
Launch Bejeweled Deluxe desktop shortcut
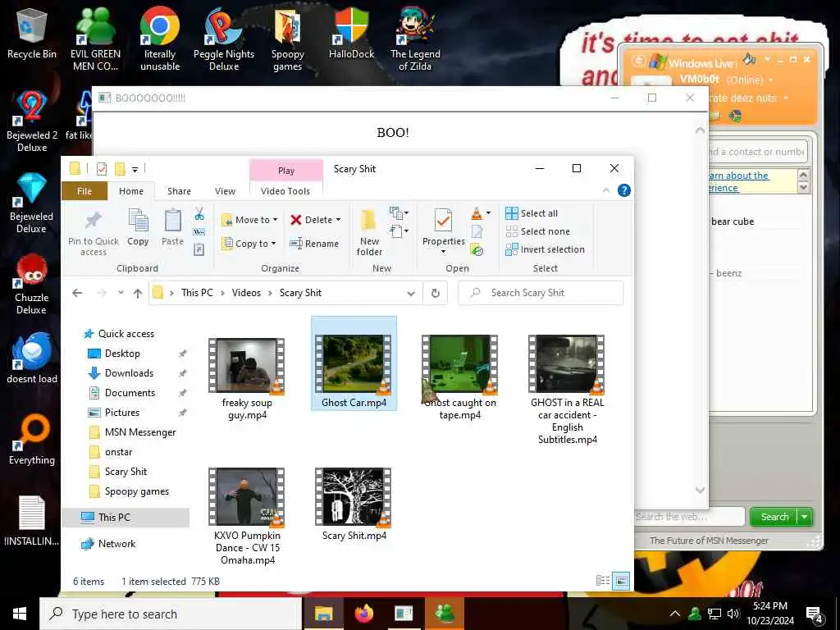coord(32,203)
